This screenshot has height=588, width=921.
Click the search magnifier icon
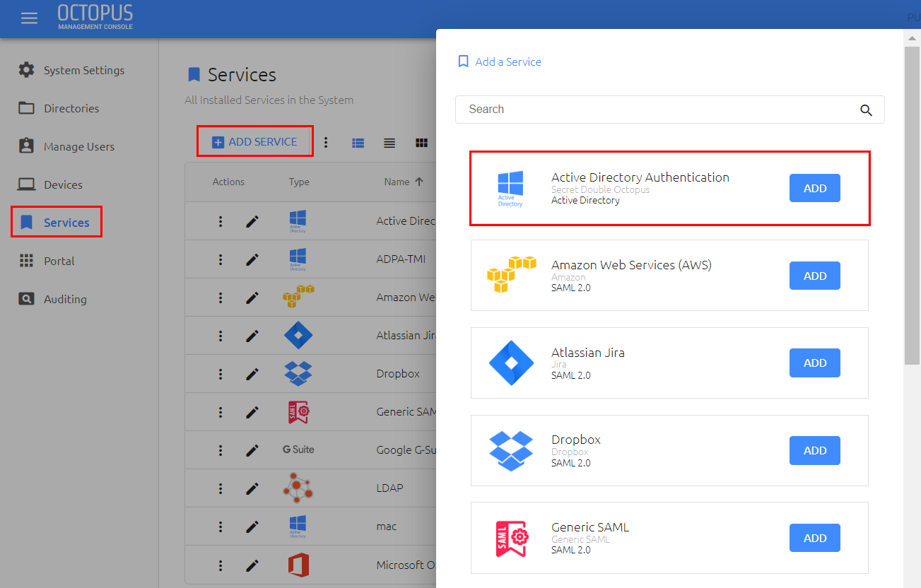pos(866,110)
